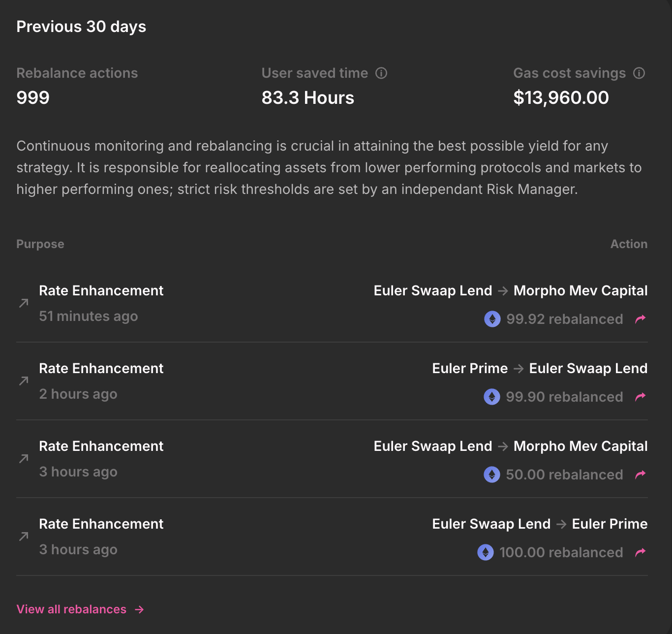The image size is (672, 634).
Task: Click the 99.90 rebalanced amount text
Action: (564, 397)
